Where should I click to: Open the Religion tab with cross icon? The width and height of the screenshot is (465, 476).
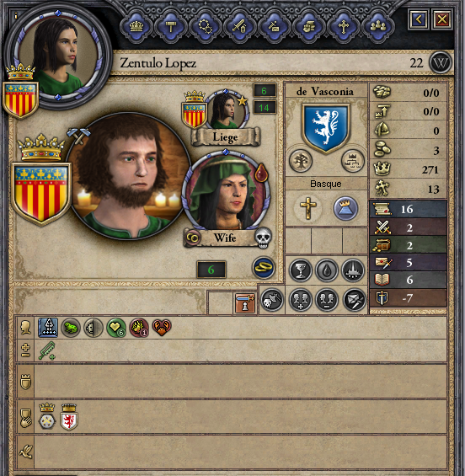pos(344,26)
